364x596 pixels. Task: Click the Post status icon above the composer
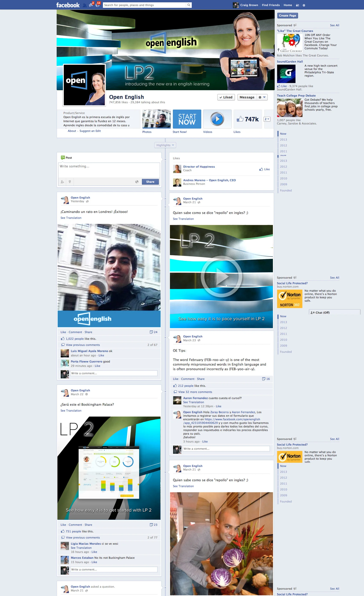[63, 157]
